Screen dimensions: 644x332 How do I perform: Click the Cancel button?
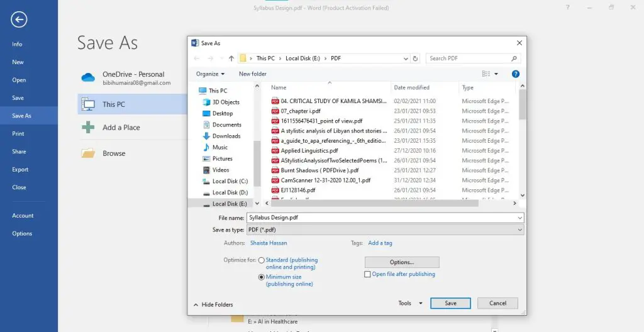click(x=498, y=303)
